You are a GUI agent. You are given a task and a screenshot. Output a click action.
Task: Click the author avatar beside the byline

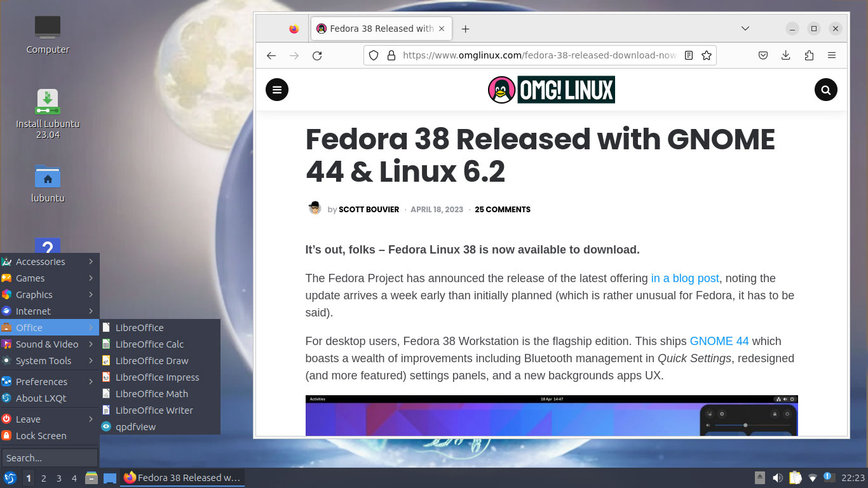(315, 208)
